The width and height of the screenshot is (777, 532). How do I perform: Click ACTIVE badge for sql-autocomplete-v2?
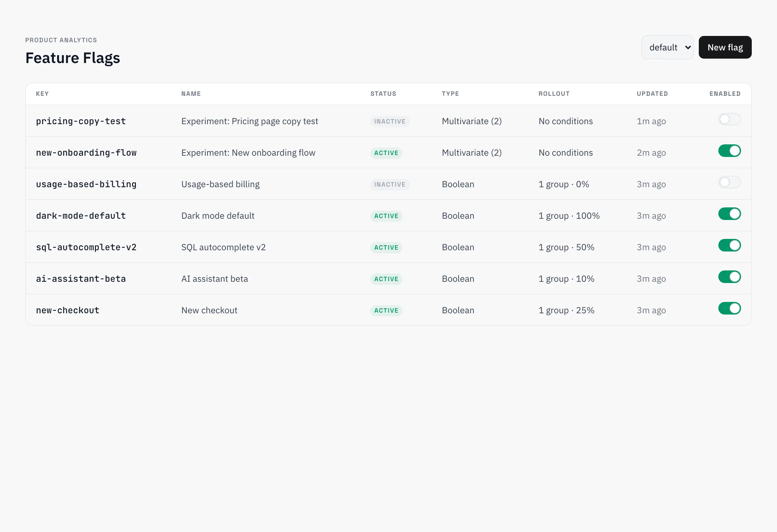386,248
